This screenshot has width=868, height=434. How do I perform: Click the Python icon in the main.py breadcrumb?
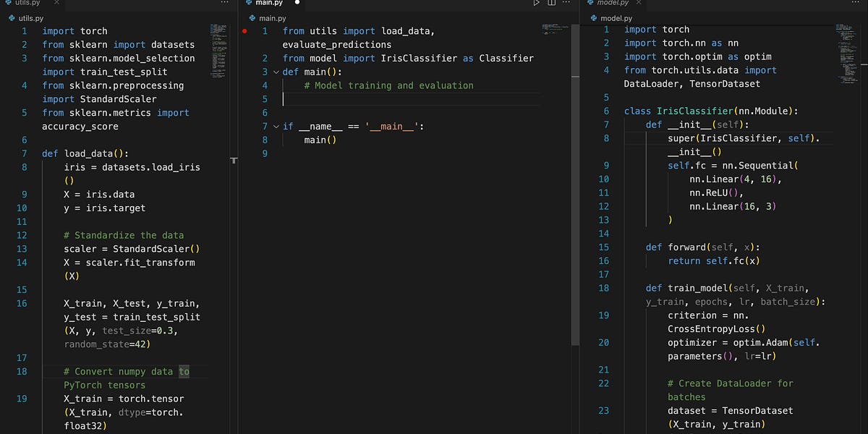click(x=251, y=18)
